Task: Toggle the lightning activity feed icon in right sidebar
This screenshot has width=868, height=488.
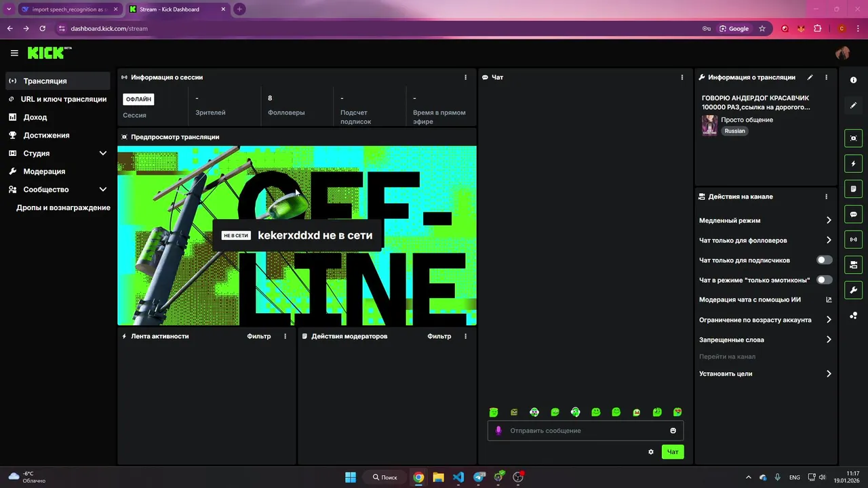Action: click(x=853, y=163)
